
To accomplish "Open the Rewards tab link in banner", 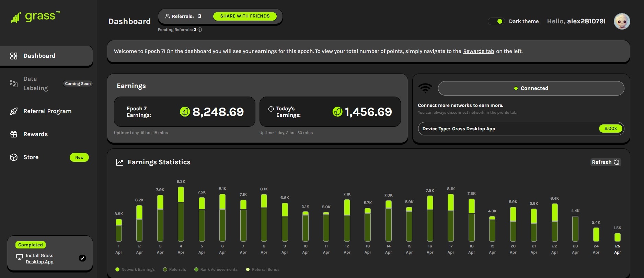I will 478,51.
